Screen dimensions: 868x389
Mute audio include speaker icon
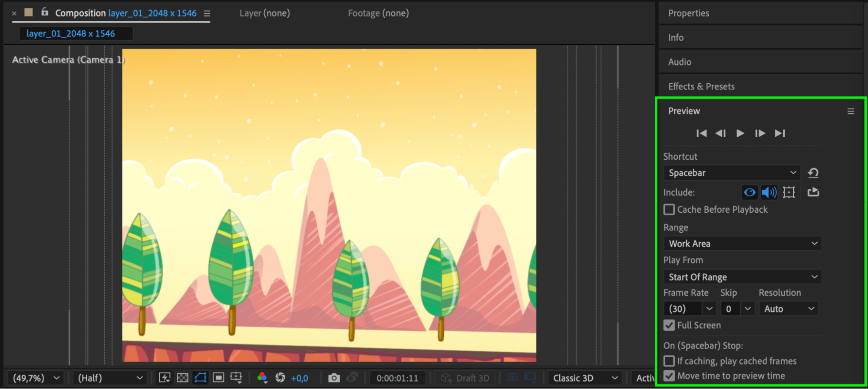(769, 192)
